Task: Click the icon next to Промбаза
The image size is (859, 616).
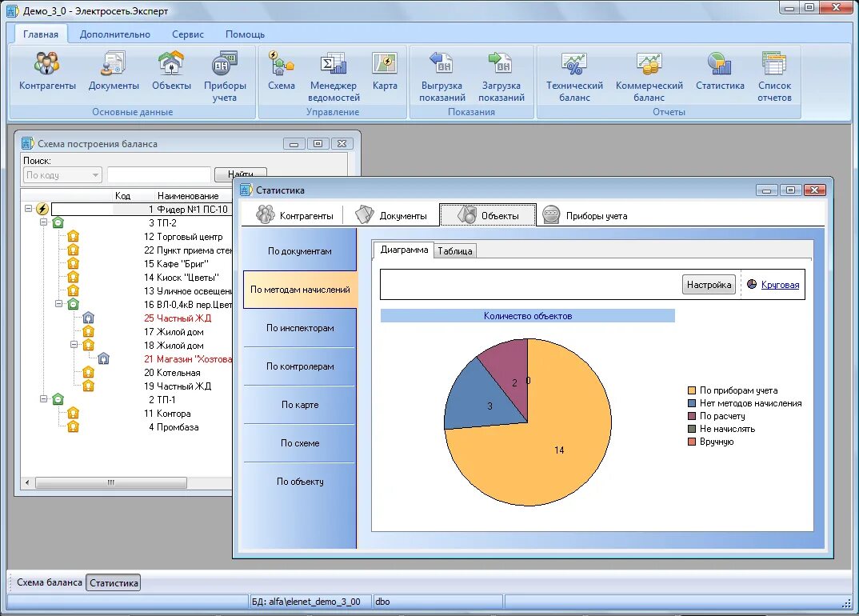Action: 74,427
